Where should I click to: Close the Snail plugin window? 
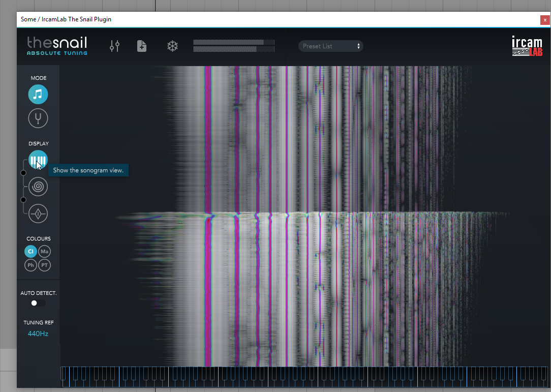(x=545, y=20)
